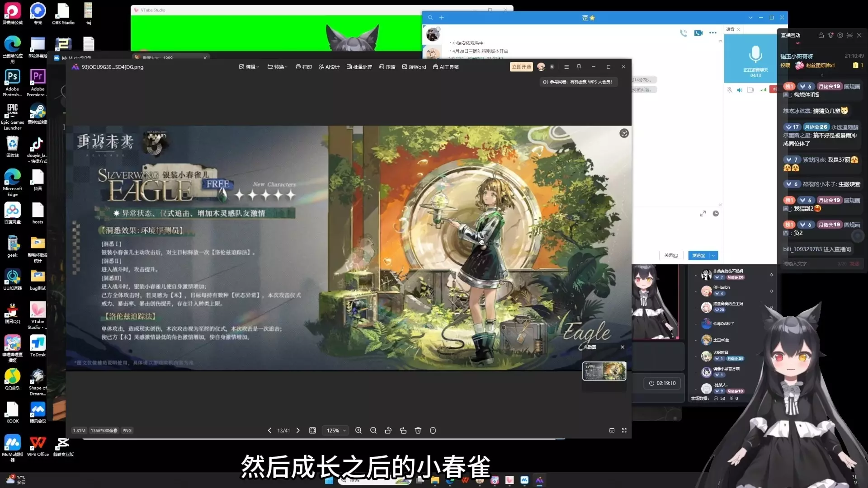Select the 转Word toolbar item
Screen dimensions: 868x488
(414, 67)
